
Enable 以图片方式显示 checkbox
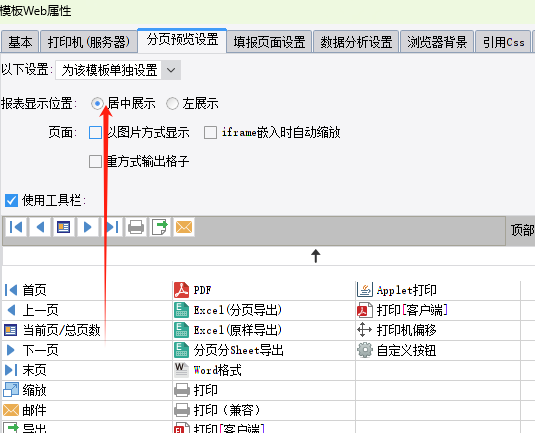(95, 132)
